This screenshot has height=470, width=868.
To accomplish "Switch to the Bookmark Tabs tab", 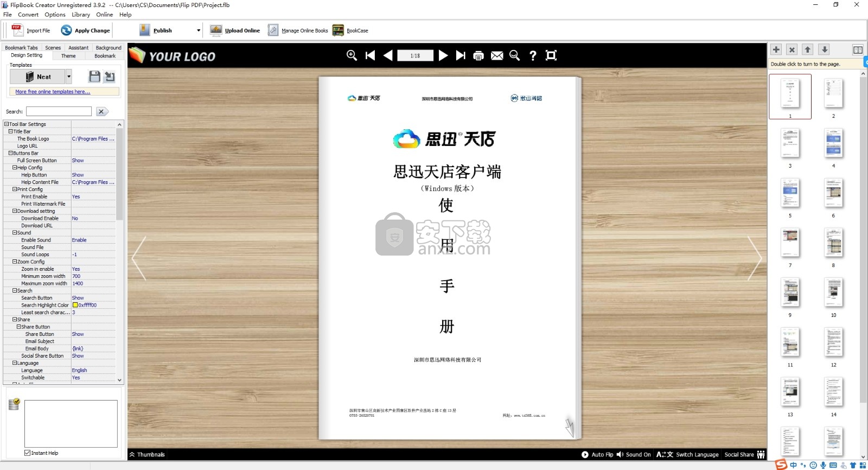I will [21, 48].
